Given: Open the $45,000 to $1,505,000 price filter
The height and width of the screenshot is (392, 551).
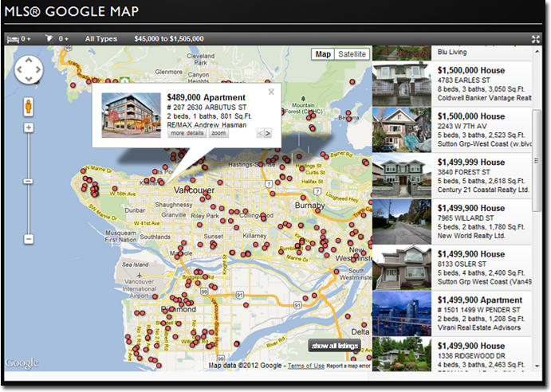Looking at the screenshot, I should (x=169, y=39).
